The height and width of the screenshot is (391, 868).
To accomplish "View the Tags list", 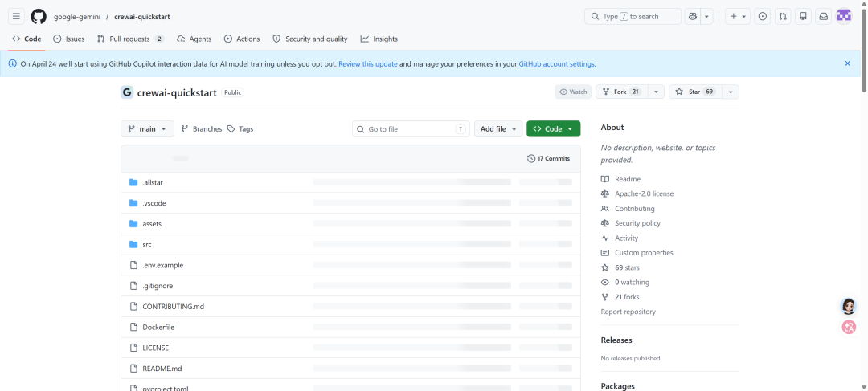I will click(240, 128).
